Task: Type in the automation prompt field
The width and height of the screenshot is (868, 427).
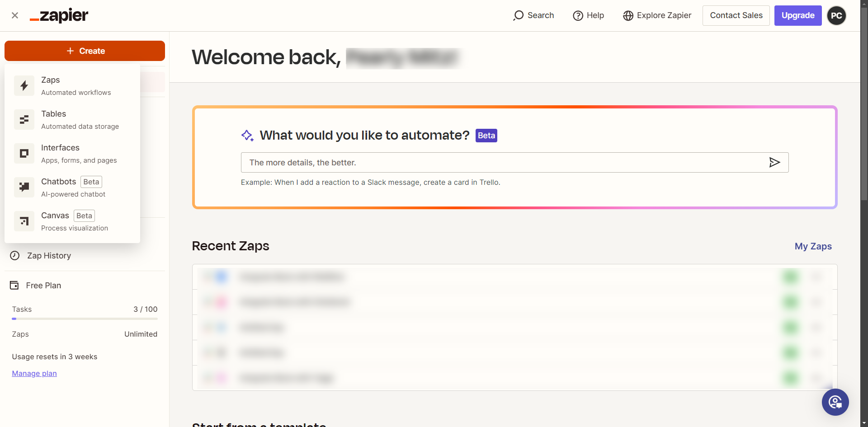Action: [502, 162]
